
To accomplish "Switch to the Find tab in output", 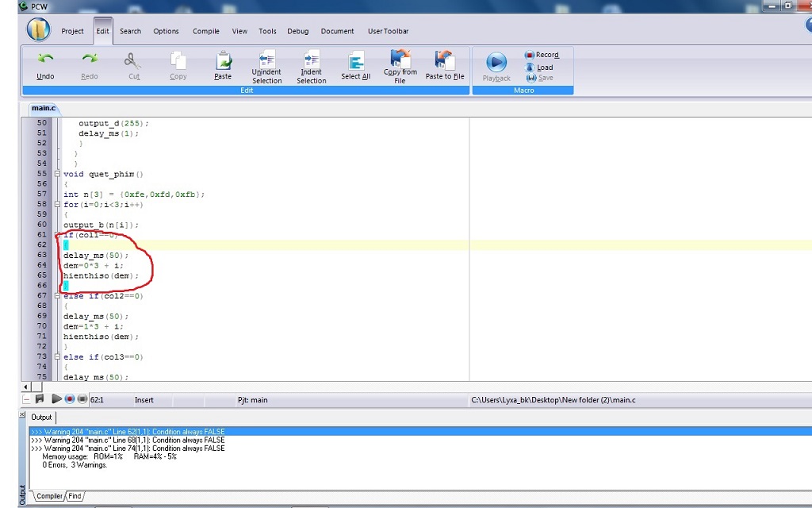I will click(x=74, y=496).
